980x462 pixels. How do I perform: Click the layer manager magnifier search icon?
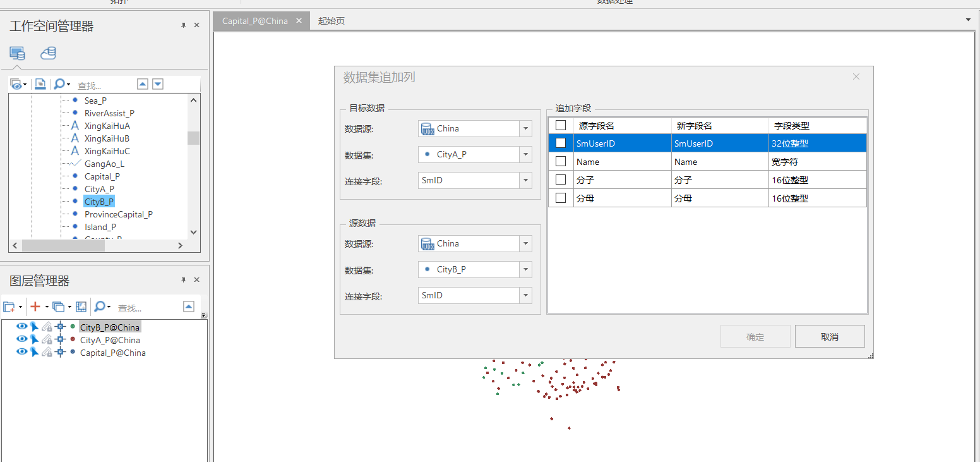99,307
